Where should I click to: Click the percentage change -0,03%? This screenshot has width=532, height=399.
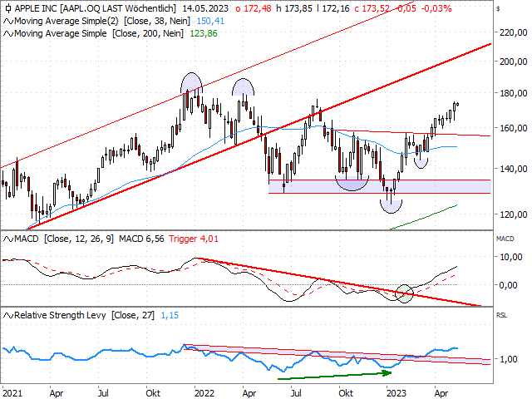[436, 8]
